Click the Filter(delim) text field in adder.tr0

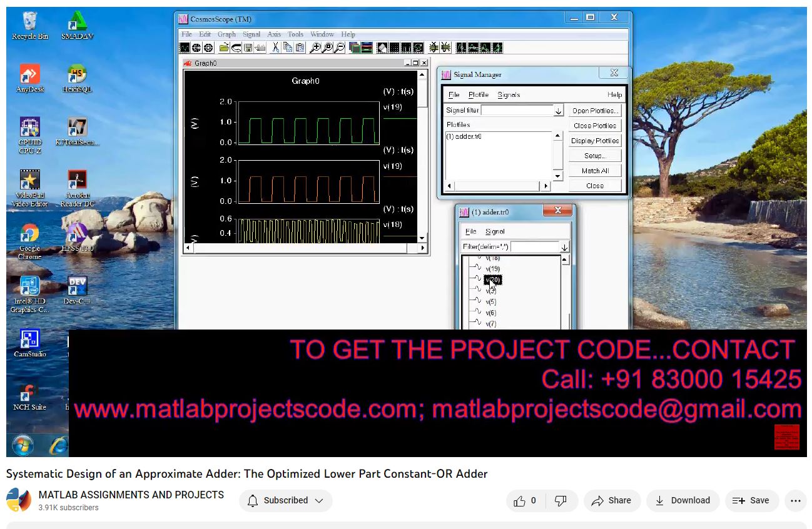click(535, 247)
